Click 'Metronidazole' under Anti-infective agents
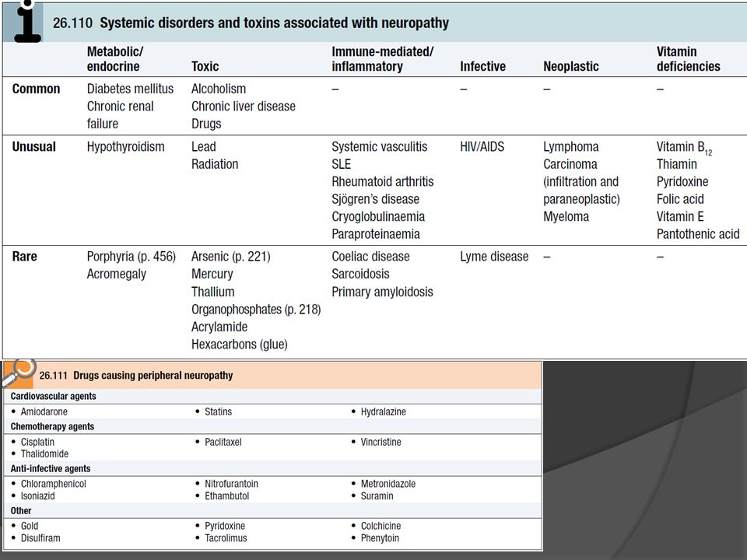 388,484
